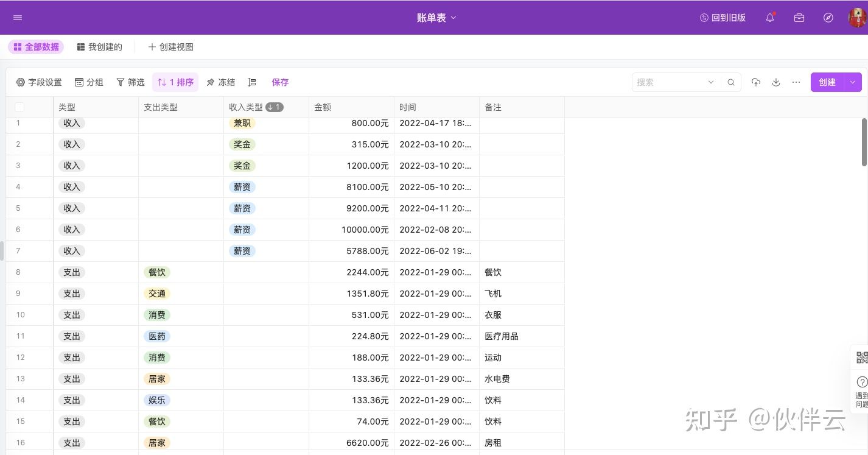Click the cloud upload import icon
The image size is (868, 455).
(756, 82)
